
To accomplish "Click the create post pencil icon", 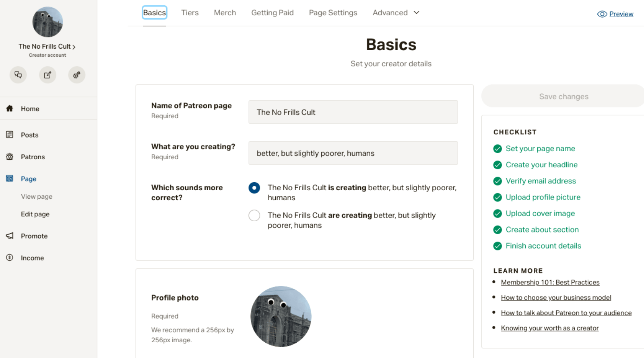I will [47, 75].
